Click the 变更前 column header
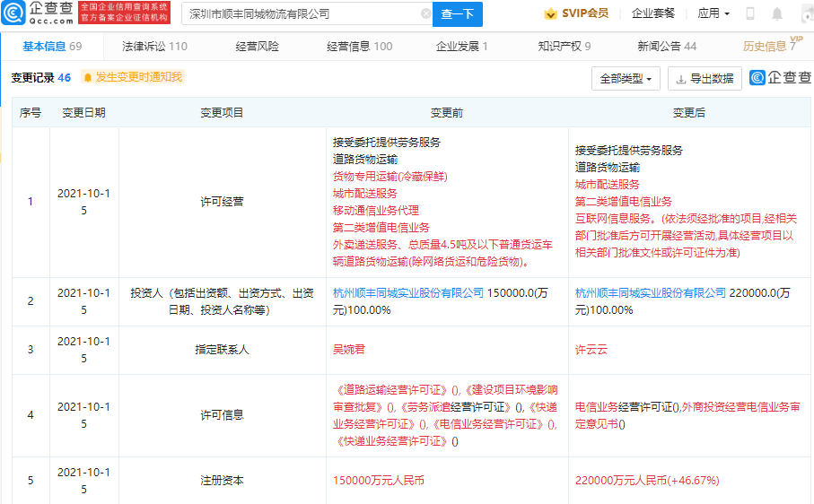This screenshot has height=504, width=814. pyautogui.click(x=447, y=112)
